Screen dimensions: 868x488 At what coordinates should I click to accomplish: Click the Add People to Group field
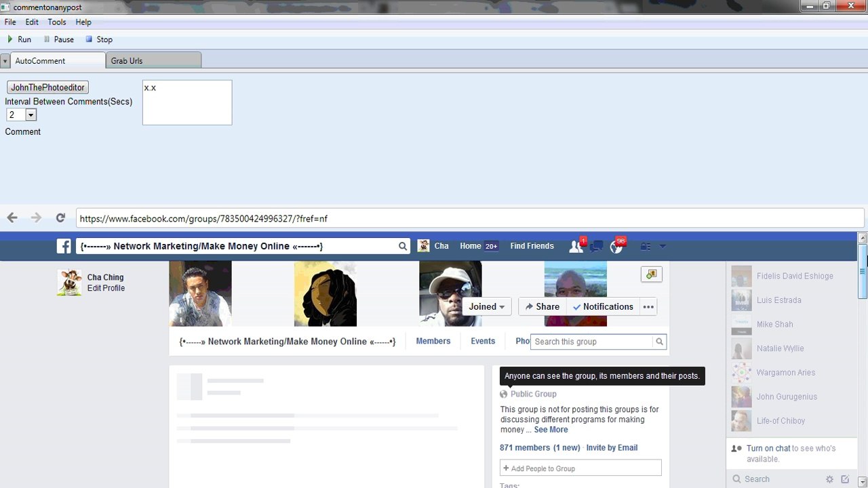(x=580, y=468)
